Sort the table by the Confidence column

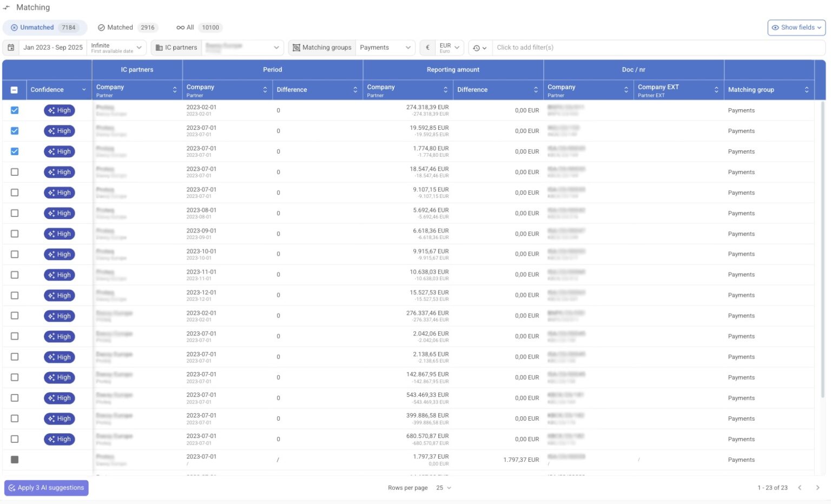84,90
